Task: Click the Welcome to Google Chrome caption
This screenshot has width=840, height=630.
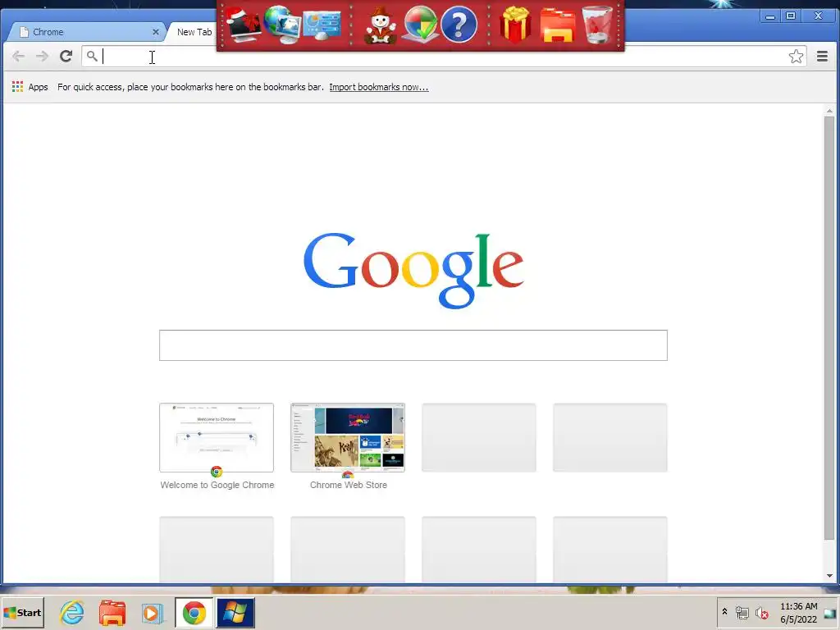Action: coord(217,485)
